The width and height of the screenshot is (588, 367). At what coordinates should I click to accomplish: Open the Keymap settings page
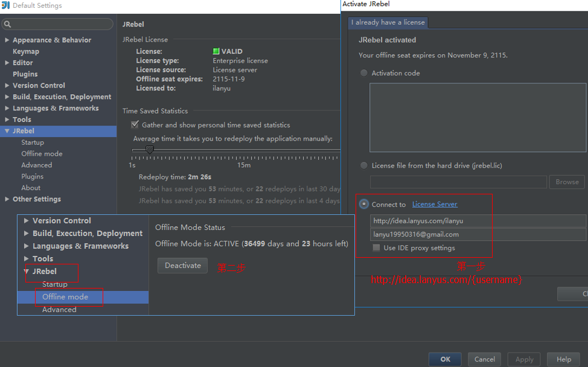click(26, 51)
